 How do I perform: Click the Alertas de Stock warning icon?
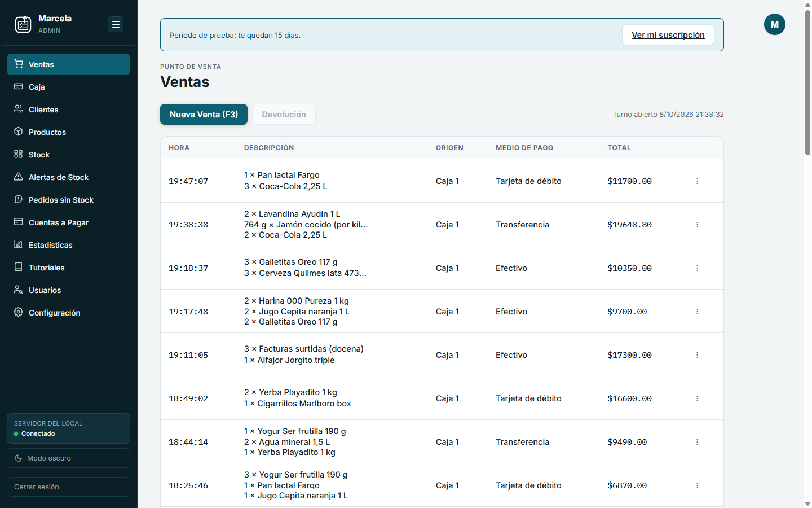(19, 177)
